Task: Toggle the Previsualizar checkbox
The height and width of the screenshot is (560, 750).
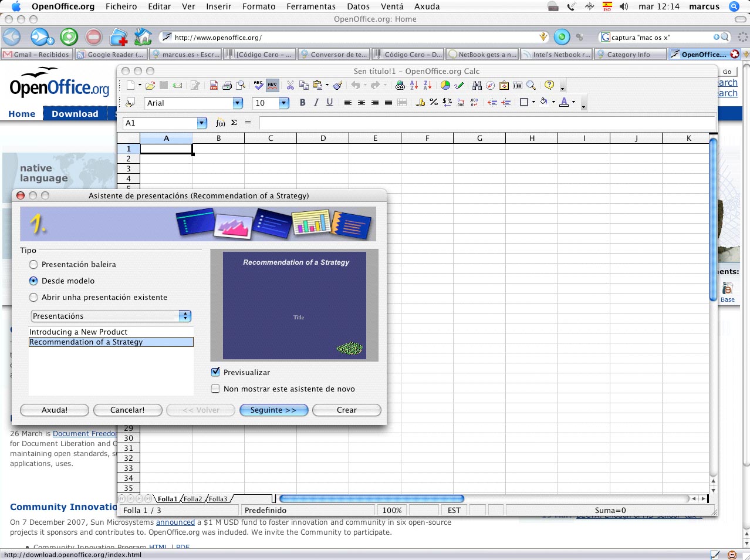Action: pyautogui.click(x=215, y=372)
